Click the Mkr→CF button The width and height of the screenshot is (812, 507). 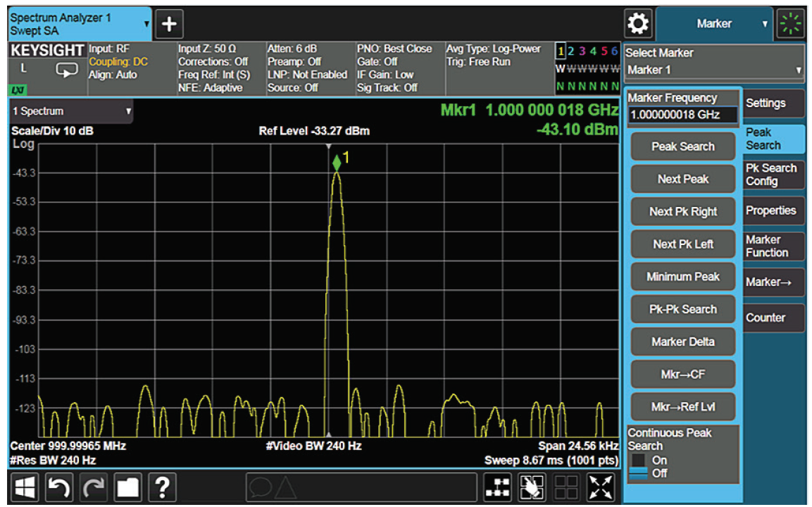point(682,375)
